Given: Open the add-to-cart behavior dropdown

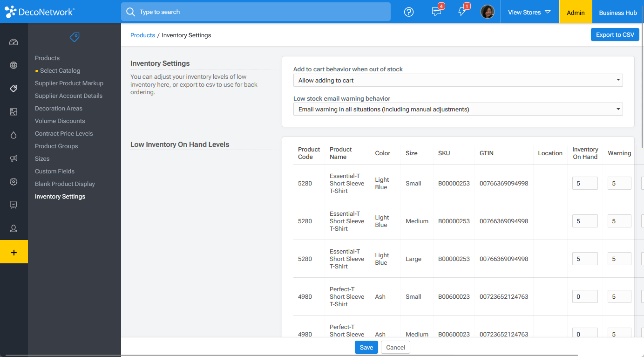Looking at the screenshot, I should [458, 80].
